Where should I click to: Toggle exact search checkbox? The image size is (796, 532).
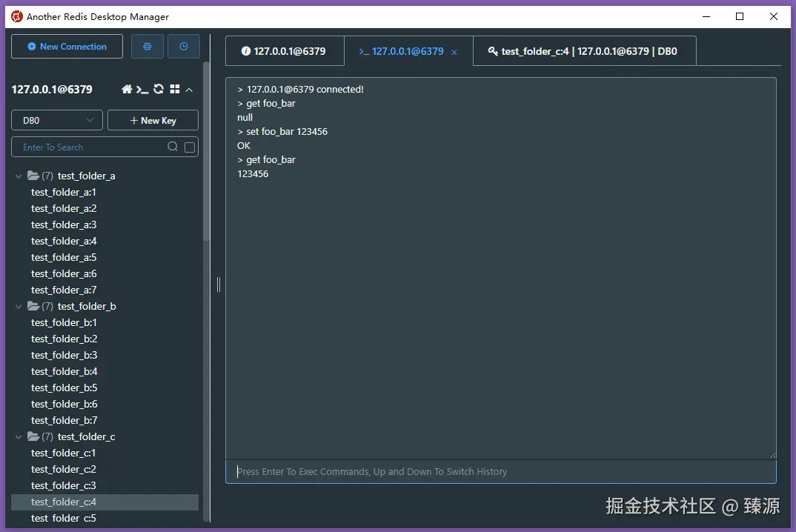[190, 147]
